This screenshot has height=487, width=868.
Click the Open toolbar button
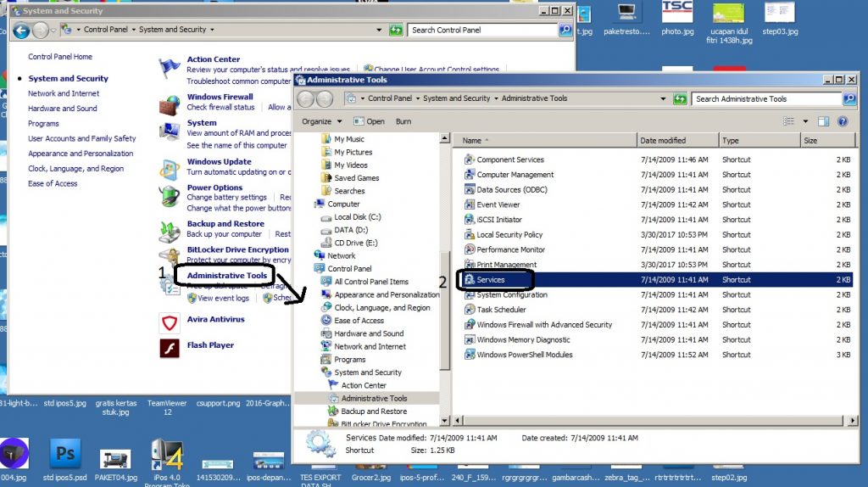tap(369, 121)
